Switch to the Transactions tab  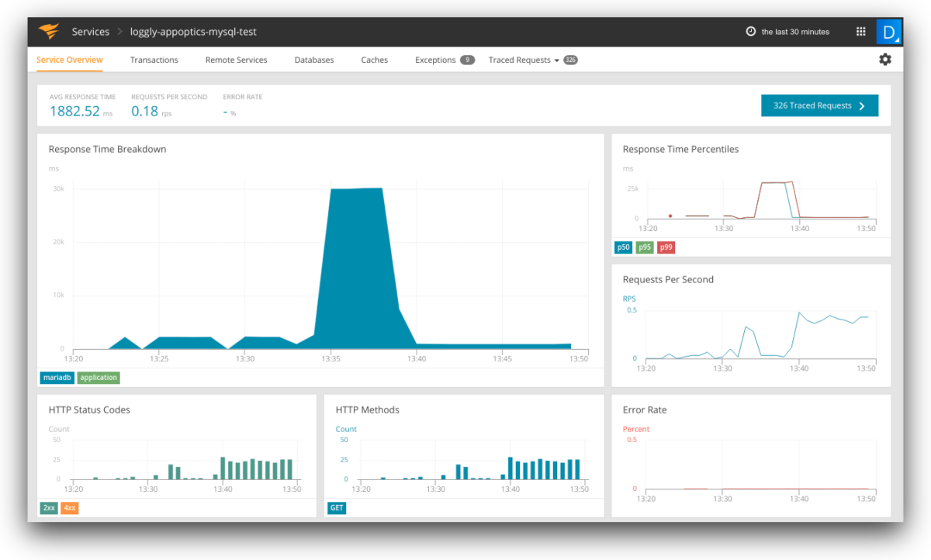tap(154, 60)
